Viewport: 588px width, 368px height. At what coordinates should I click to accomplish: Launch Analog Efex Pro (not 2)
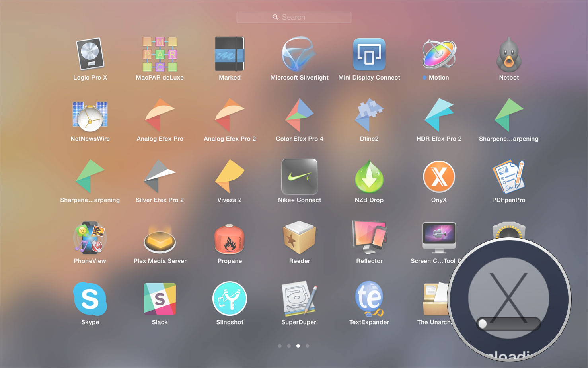(160, 115)
